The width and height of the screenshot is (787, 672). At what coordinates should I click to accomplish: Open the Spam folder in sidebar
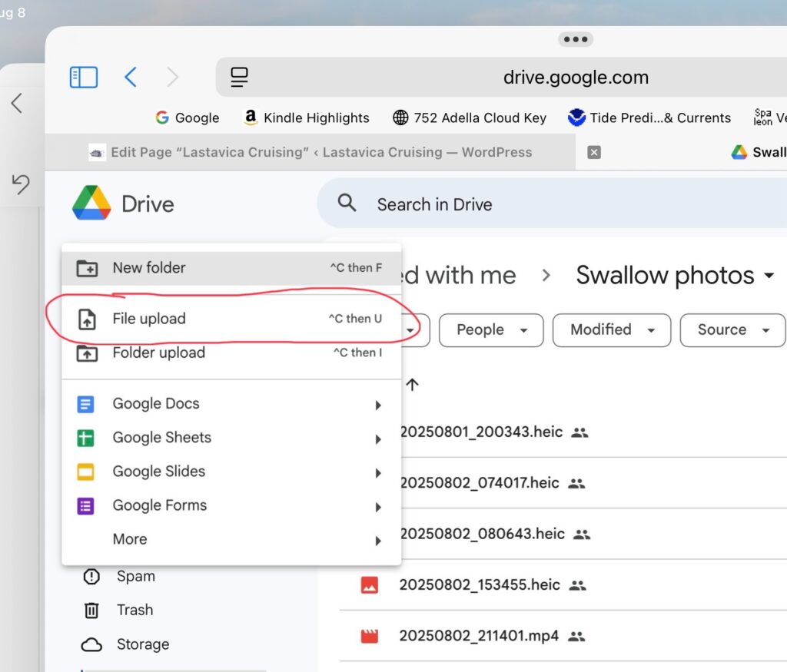118,576
